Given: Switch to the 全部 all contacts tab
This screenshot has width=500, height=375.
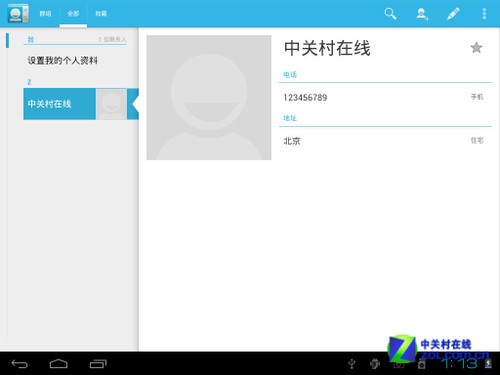Looking at the screenshot, I should pyautogui.click(x=73, y=14).
